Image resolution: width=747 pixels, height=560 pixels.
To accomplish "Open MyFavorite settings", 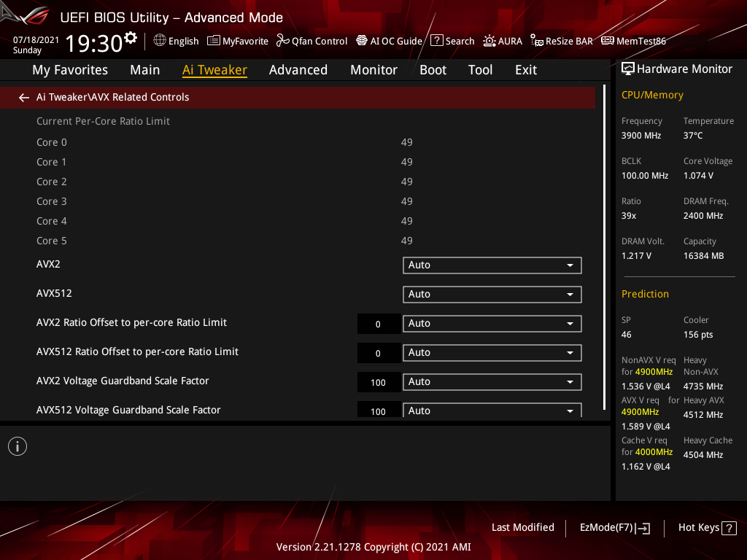I will (x=238, y=41).
